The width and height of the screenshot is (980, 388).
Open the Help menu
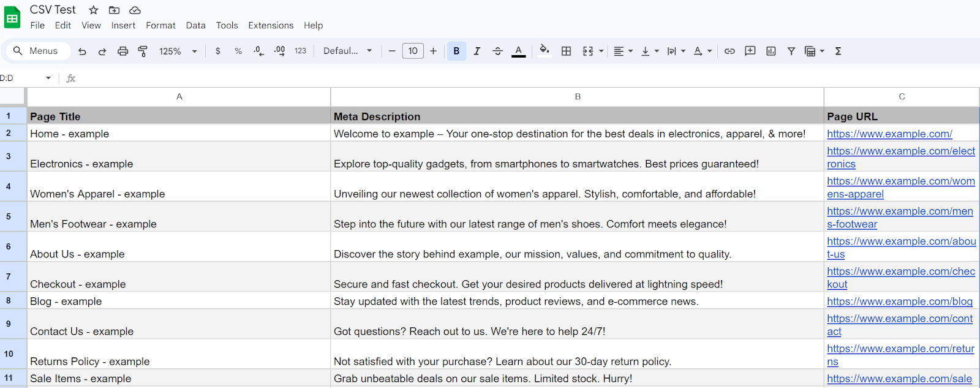tap(313, 25)
